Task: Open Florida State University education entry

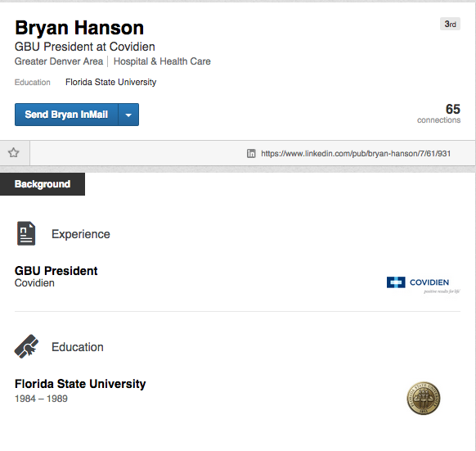Action: click(80, 384)
